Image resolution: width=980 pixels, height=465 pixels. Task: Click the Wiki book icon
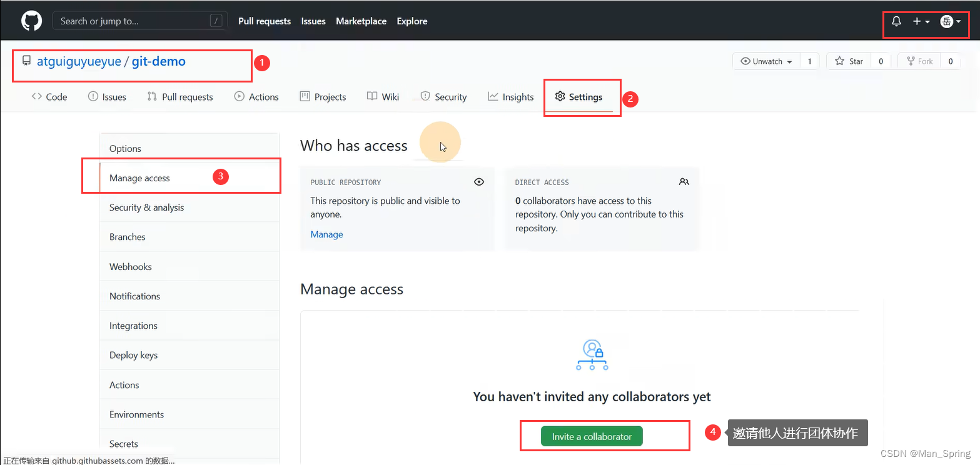(372, 96)
